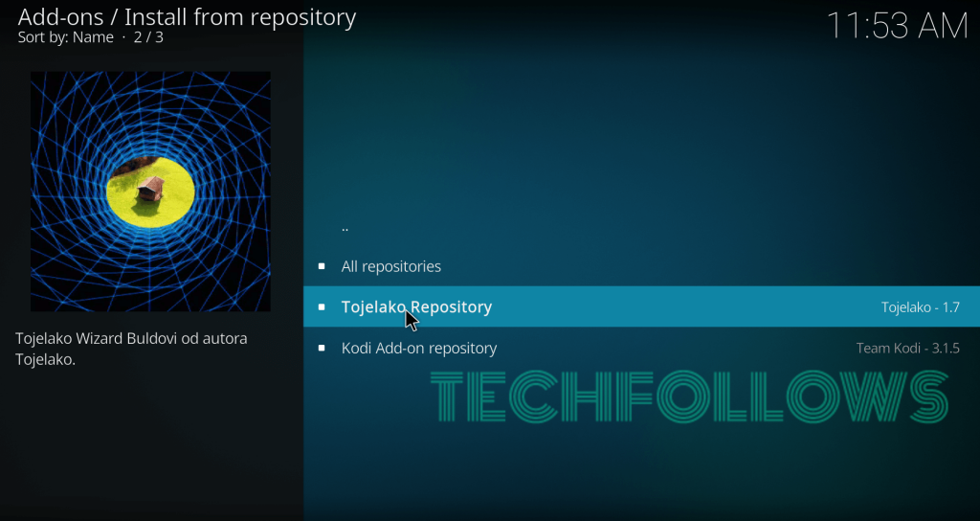Screen dimensions: 980x521
Task: Click the 'Add-ons / Install from repository' title
Action: point(187,17)
